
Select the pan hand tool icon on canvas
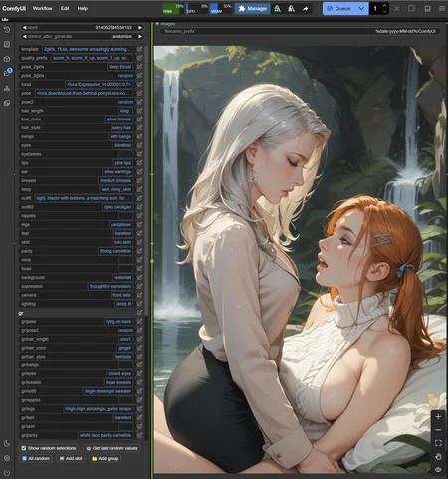point(438,456)
